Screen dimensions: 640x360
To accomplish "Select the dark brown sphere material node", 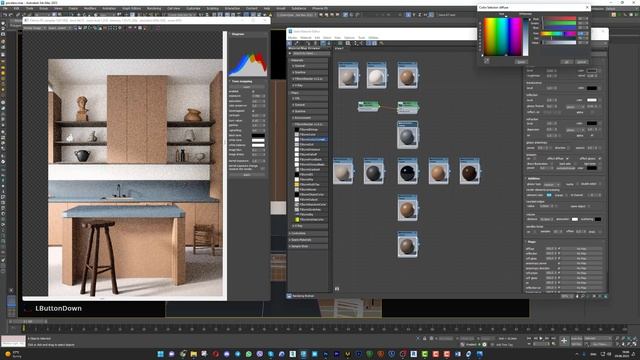I will click(x=469, y=171).
